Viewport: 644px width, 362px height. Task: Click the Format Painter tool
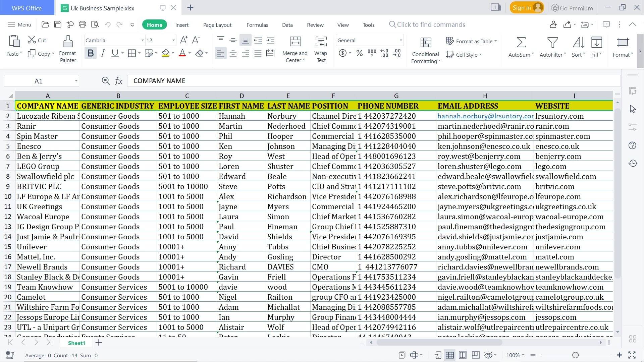pos(68,49)
